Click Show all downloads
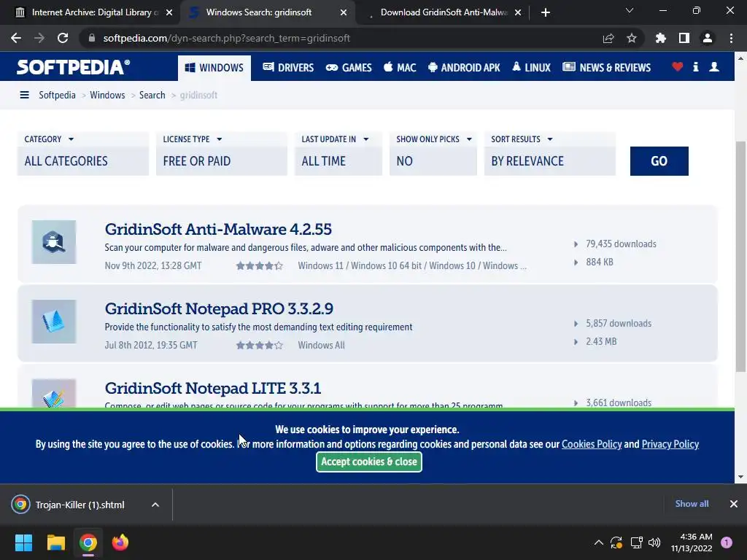This screenshot has width=747, height=560. click(x=692, y=504)
